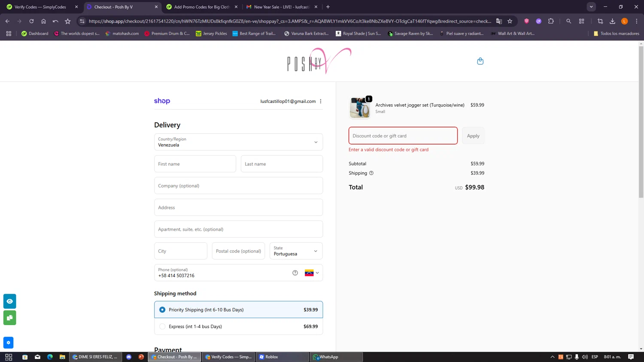Open the Windows Start button
644x362 pixels.
(9, 357)
